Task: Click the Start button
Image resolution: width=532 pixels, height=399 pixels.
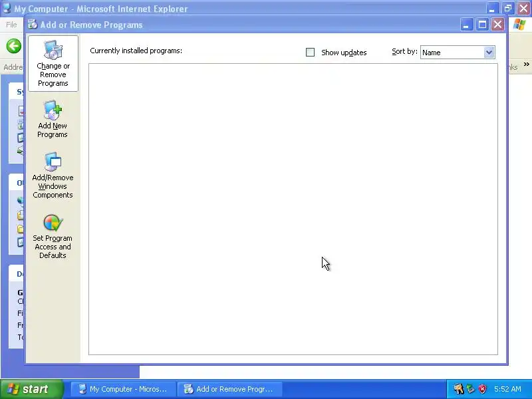Action: [31, 389]
